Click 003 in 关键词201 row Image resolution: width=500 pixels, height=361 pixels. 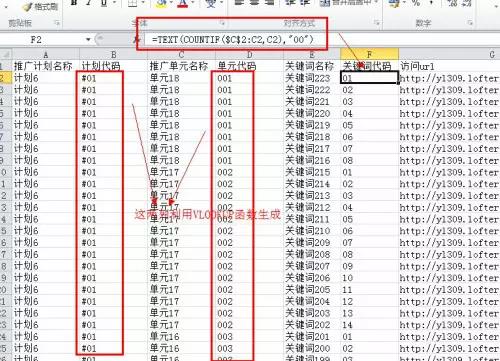tap(249, 336)
